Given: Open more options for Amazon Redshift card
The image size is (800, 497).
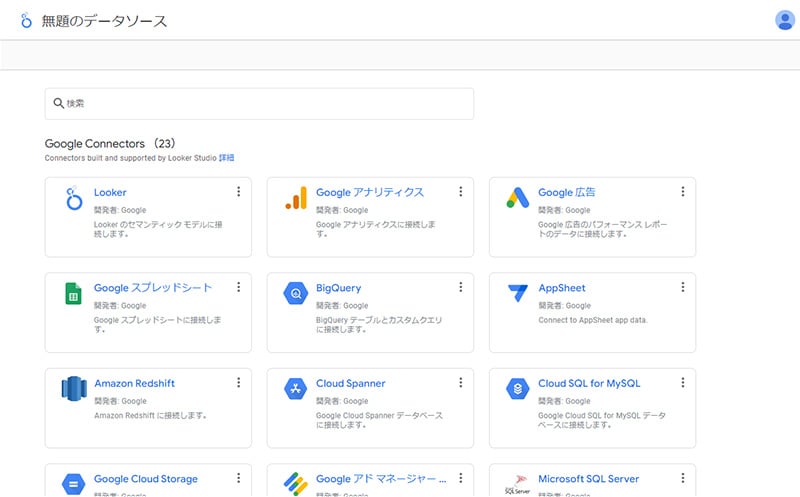Looking at the screenshot, I should pos(238,382).
